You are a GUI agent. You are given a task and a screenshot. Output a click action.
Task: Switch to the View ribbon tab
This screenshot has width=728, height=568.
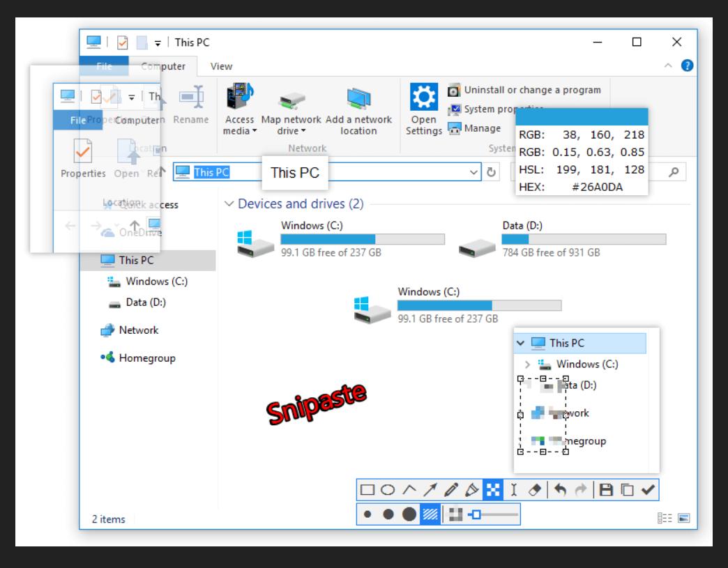click(x=222, y=66)
